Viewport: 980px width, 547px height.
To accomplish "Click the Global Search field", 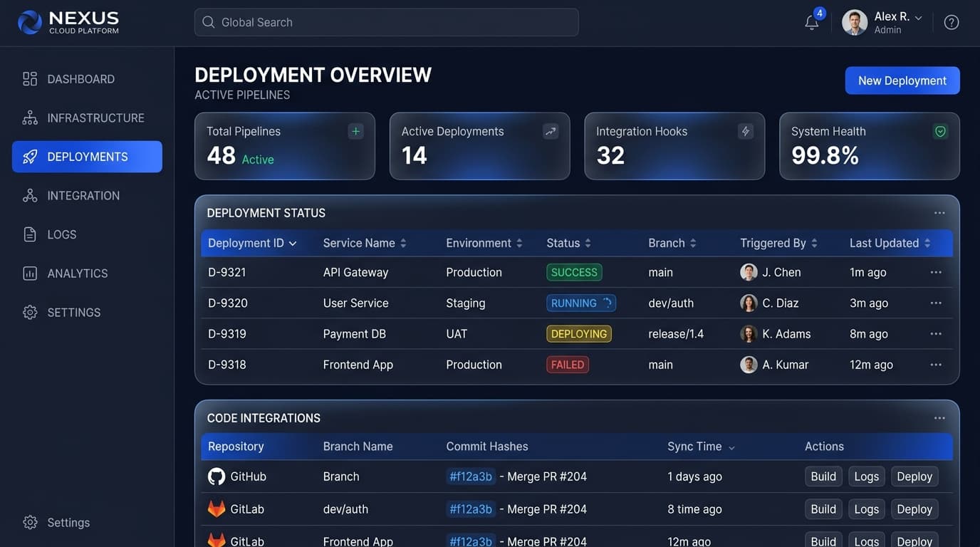I will pyautogui.click(x=386, y=22).
